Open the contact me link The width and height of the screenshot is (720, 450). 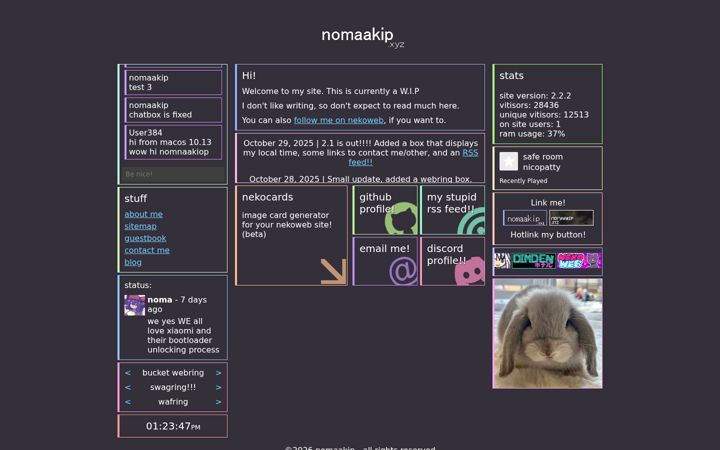tap(147, 250)
